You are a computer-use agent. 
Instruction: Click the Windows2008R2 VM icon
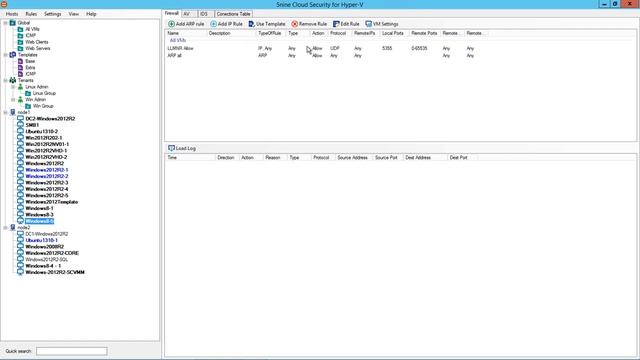[20, 247]
